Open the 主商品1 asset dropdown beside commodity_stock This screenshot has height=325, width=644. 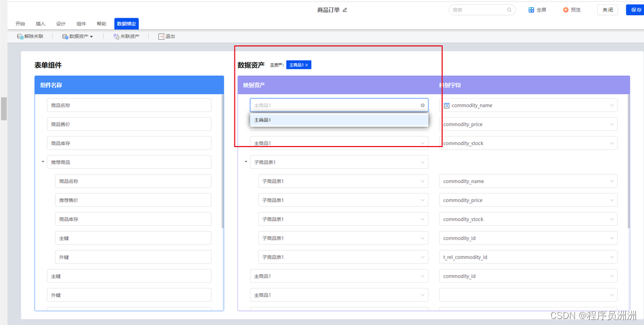pos(339,143)
